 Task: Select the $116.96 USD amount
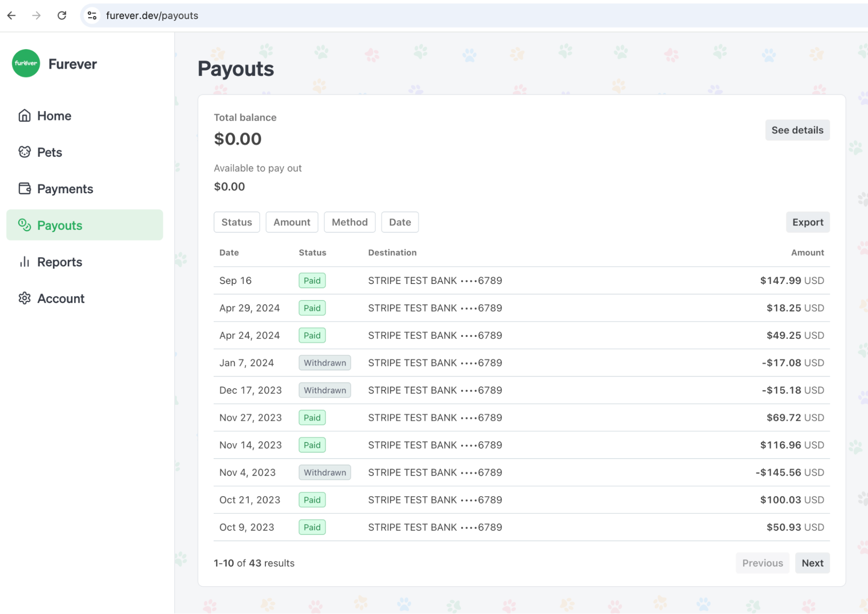point(792,445)
